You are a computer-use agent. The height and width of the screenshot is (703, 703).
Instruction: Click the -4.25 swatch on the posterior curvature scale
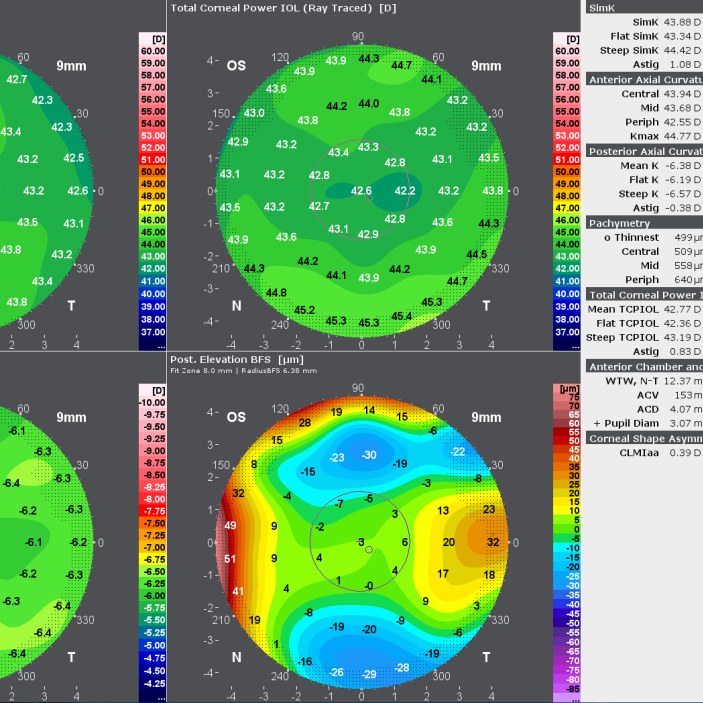152,684
